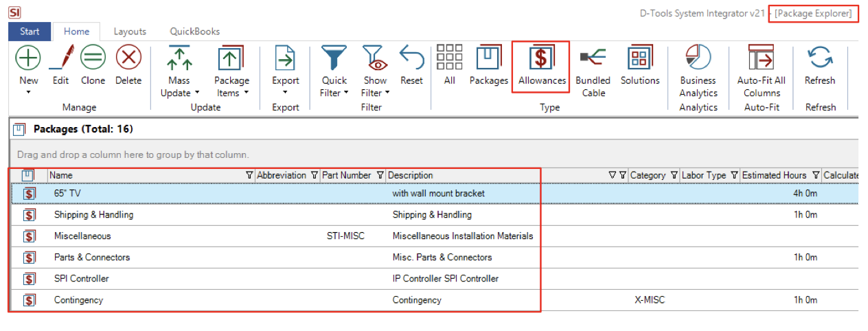
Task: Click the group-by drop area panel
Action: pyautogui.click(x=434, y=155)
